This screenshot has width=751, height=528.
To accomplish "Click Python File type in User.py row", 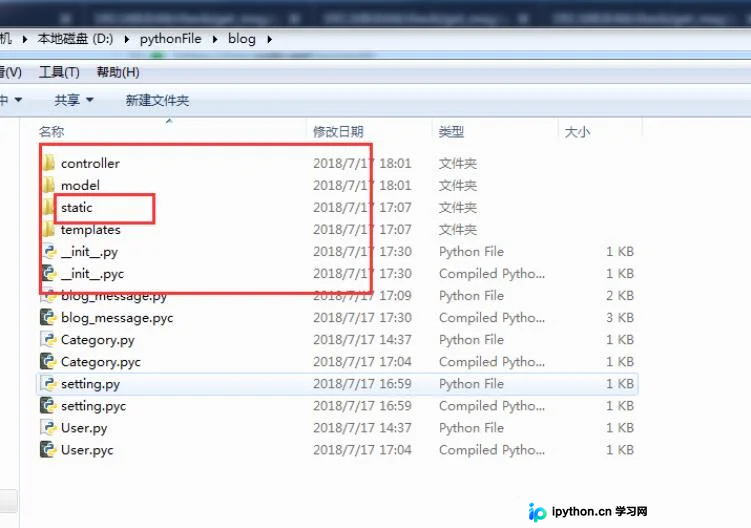I will click(x=471, y=428).
